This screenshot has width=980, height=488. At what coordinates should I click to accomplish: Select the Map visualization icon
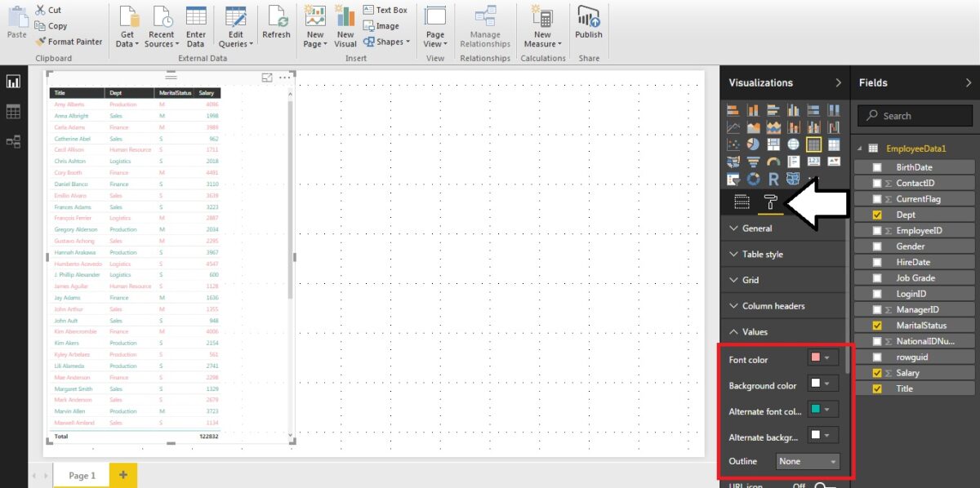pos(794,144)
